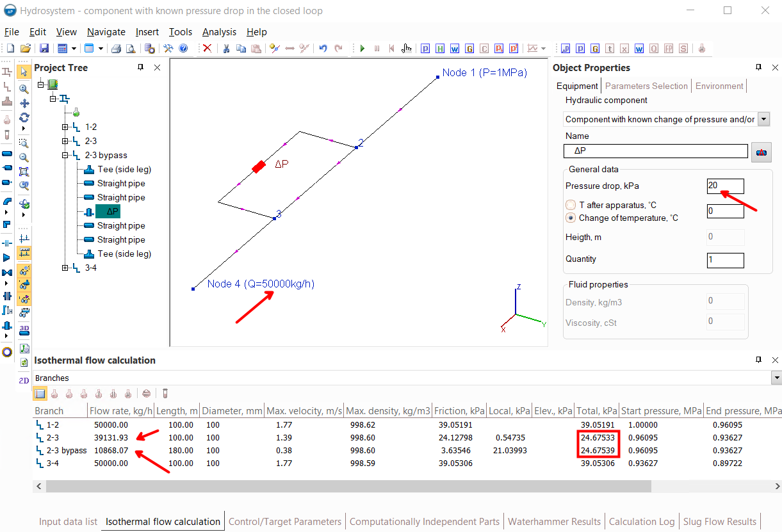The width and height of the screenshot is (782, 532).
Task: Select 'T after apparatus' radio button
Action: 571,206
